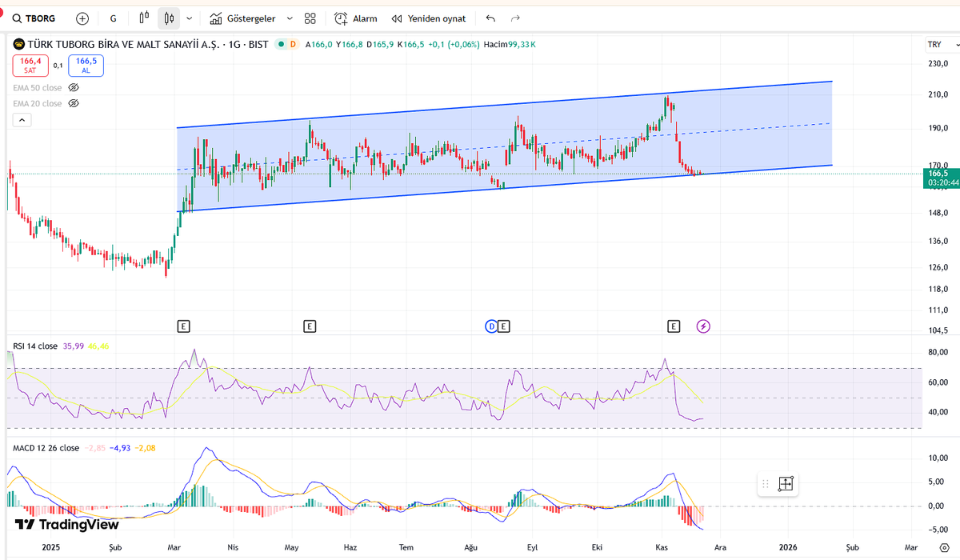Viewport: 960px width, 560px height.
Task: Click the upper blue channel trend line
Action: click(504, 105)
